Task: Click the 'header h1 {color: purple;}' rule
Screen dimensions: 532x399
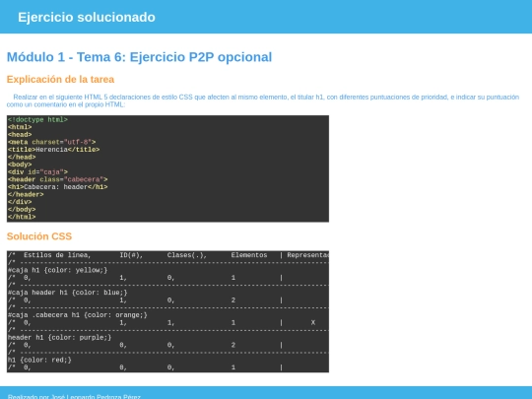Action: pyautogui.click(x=60, y=337)
